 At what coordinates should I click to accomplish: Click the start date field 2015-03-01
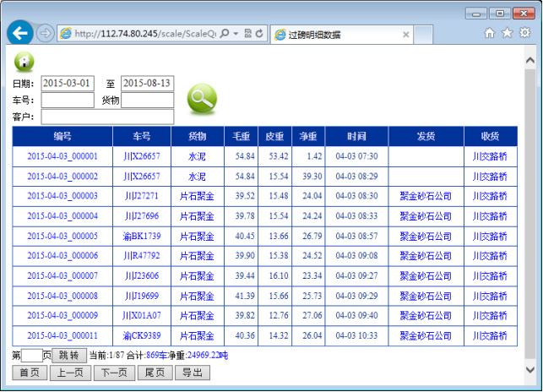[68, 84]
